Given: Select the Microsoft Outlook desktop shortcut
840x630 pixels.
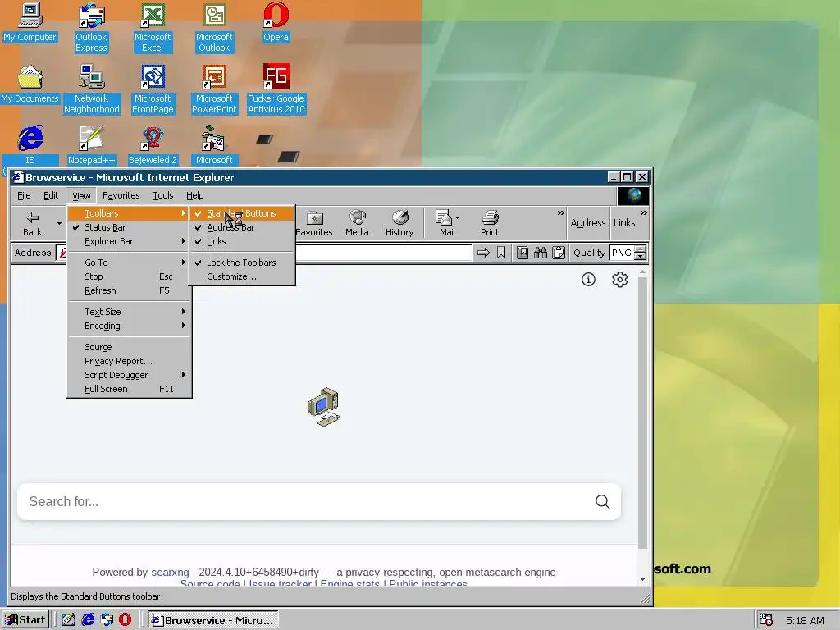Looking at the screenshot, I should tap(214, 28).
